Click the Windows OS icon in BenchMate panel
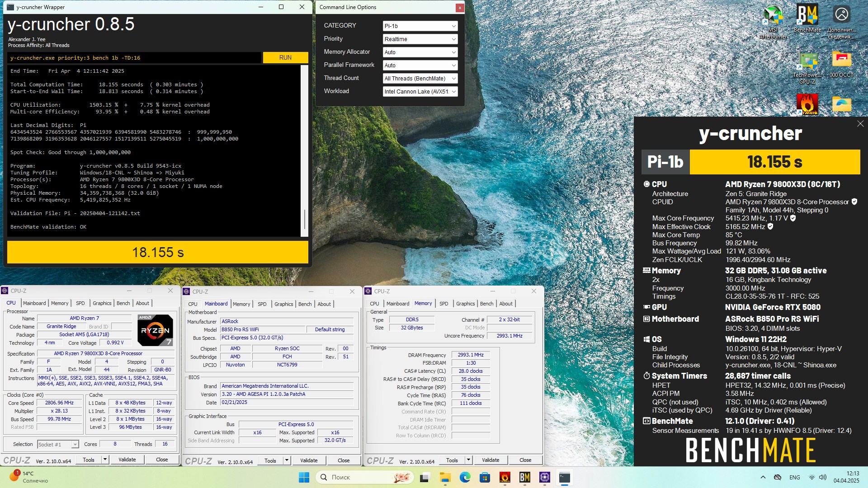The height and width of the screenshot is (488, 868). coord(646,339)
